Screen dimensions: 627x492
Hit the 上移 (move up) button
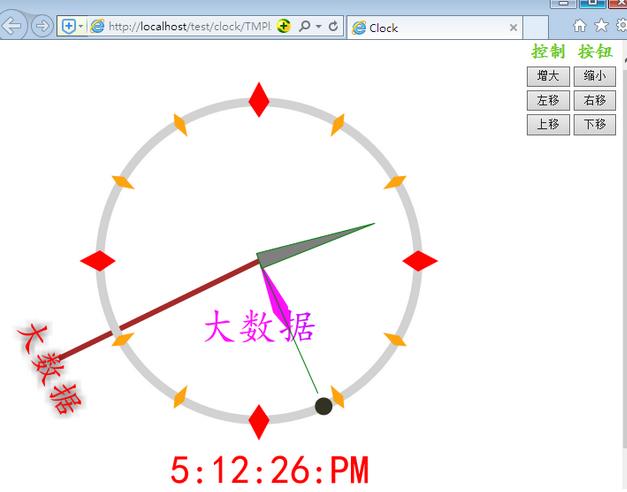point(548,124)
